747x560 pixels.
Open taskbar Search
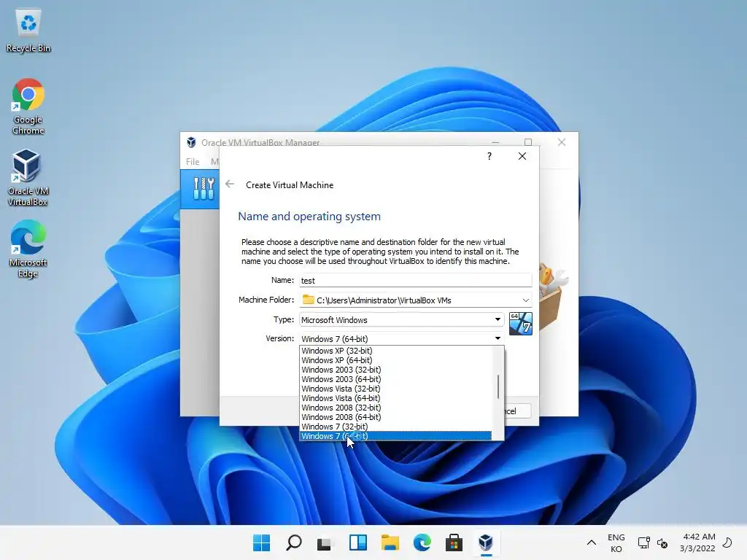pos(293,542)
